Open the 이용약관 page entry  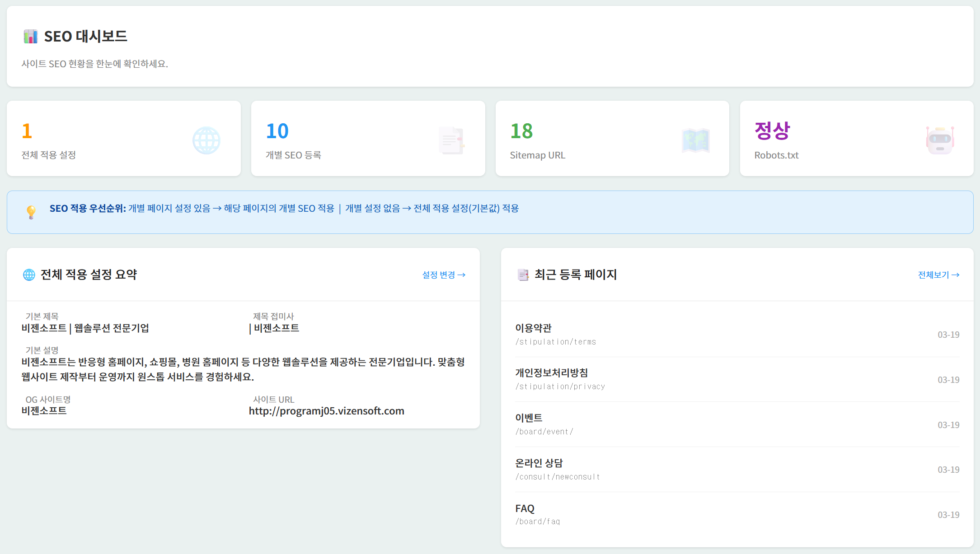point(534,328)
